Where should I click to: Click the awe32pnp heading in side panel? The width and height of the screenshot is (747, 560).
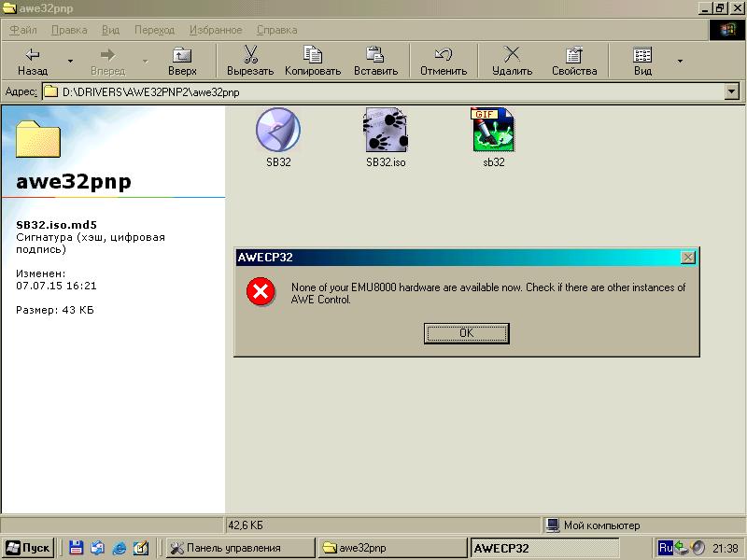pyautogui.click(x=74, y=181)
